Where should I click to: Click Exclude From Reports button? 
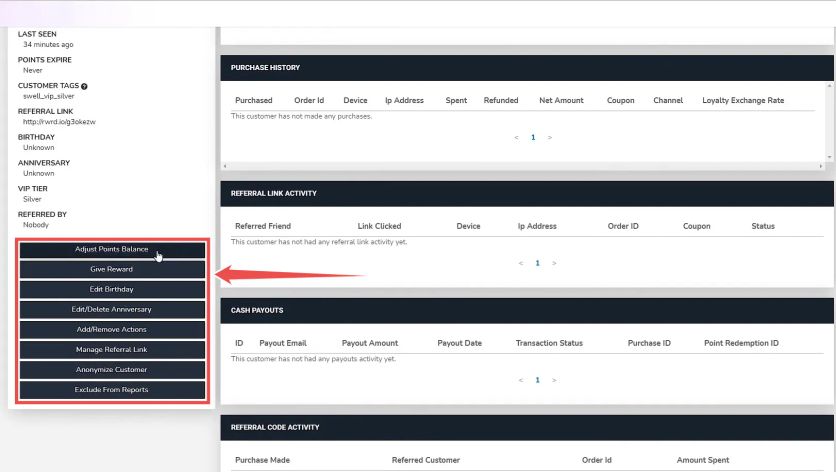(x=112, y=390)
